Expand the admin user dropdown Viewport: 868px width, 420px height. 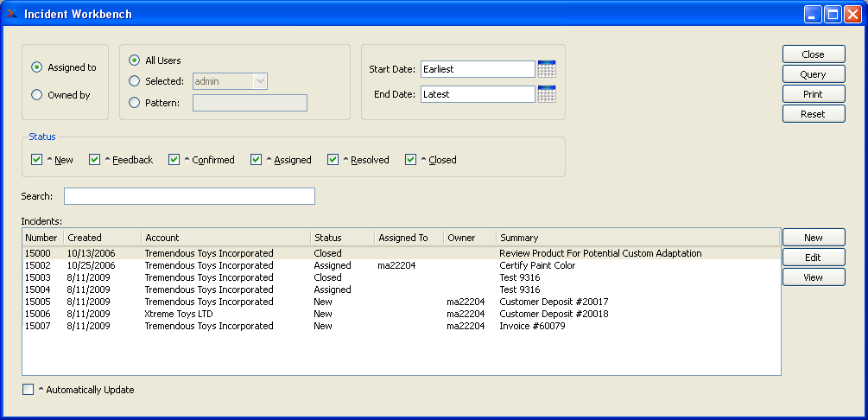[x=259, y=81]
